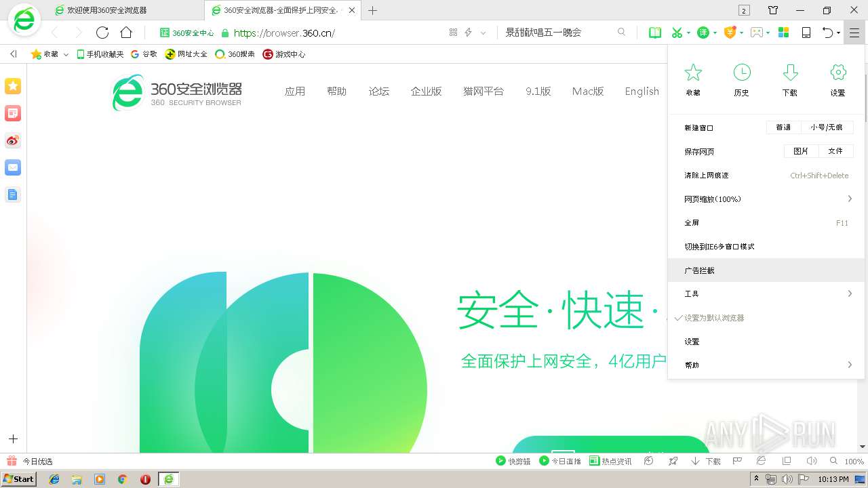
Task: Go to the home page icon
Action: tap(126, 33)
